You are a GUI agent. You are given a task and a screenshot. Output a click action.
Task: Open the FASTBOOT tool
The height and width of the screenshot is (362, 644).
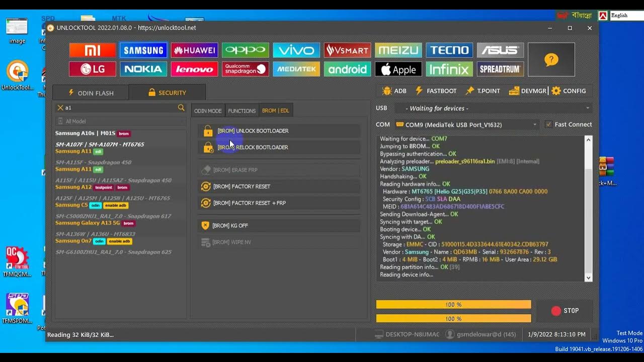pos(436,91)
